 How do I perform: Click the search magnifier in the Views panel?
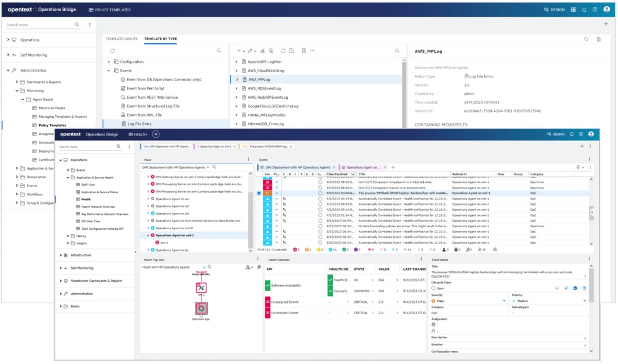pyautogui.click(x=214, y=167)
